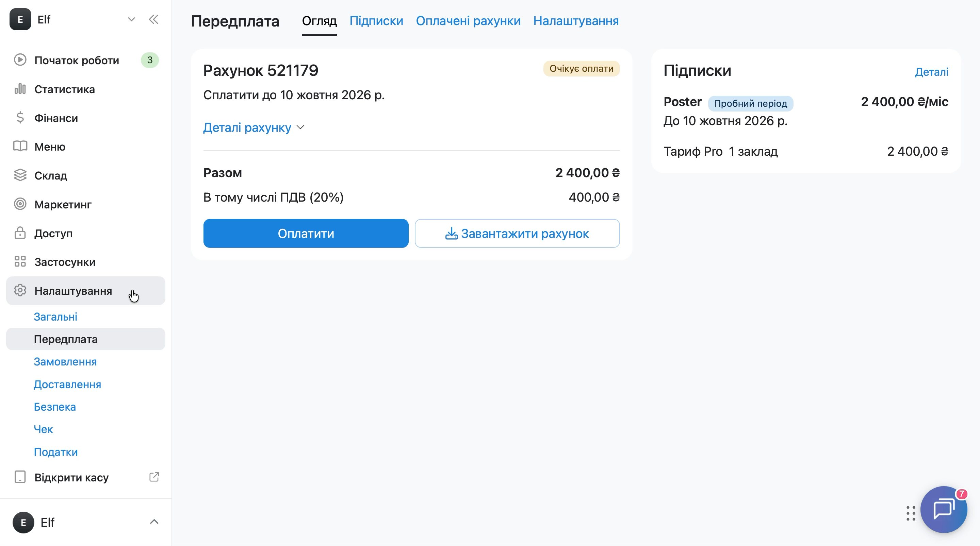Expand the Elf account dropdown chevron at top
The height and width of the screenshot is (546, 980).
click(131, 19)
